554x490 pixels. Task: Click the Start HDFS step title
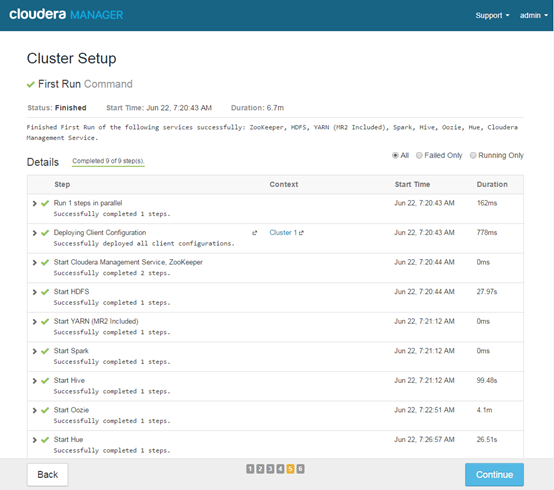[x=71, y=291]
